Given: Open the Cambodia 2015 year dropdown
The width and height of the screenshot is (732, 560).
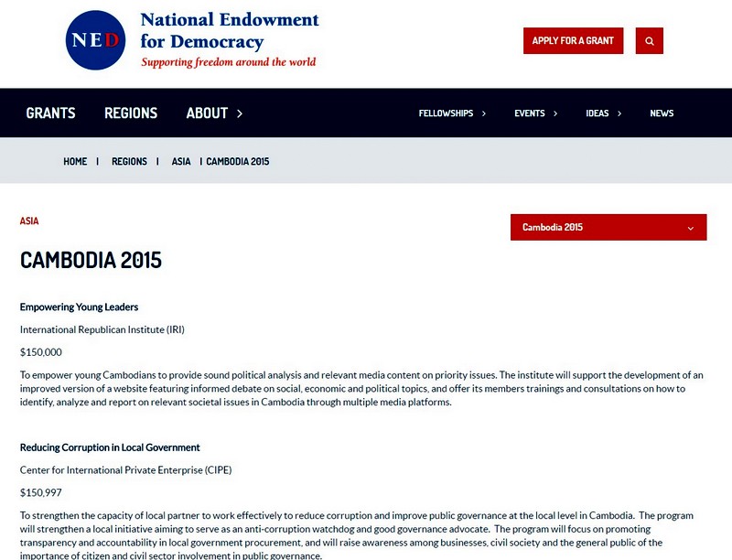Looking at the screenshot, I should 608,227.
